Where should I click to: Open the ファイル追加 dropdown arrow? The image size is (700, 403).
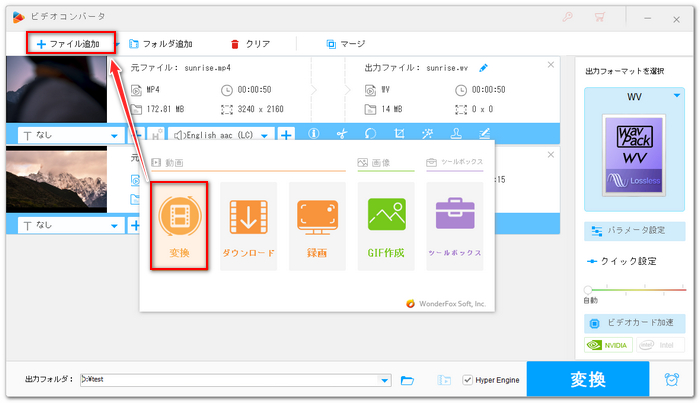pos(118,44)
